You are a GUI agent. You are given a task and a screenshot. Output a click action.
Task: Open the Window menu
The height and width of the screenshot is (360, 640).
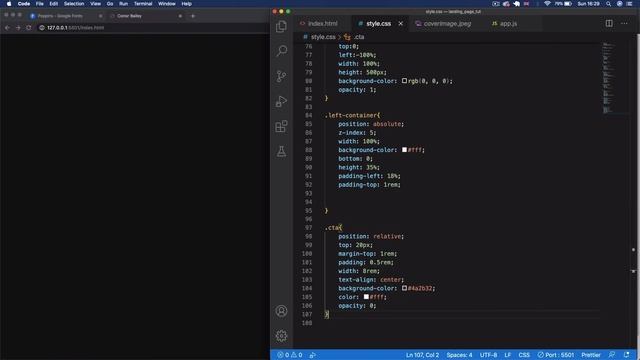(167, 4)
